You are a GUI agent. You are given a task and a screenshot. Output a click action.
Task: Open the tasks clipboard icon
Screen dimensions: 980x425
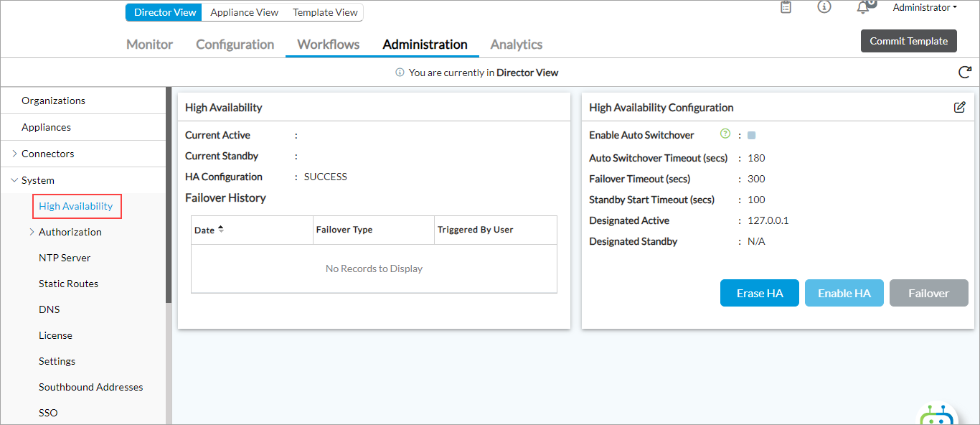pyautogui.click(x=786, y=7)
